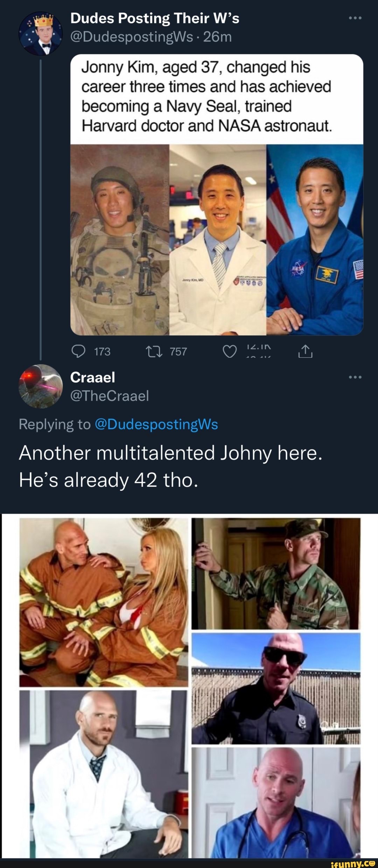Click the 26m timestamp of the tweet
The height and width of the screenshot is (868, 378).
[x=217, y=37]
